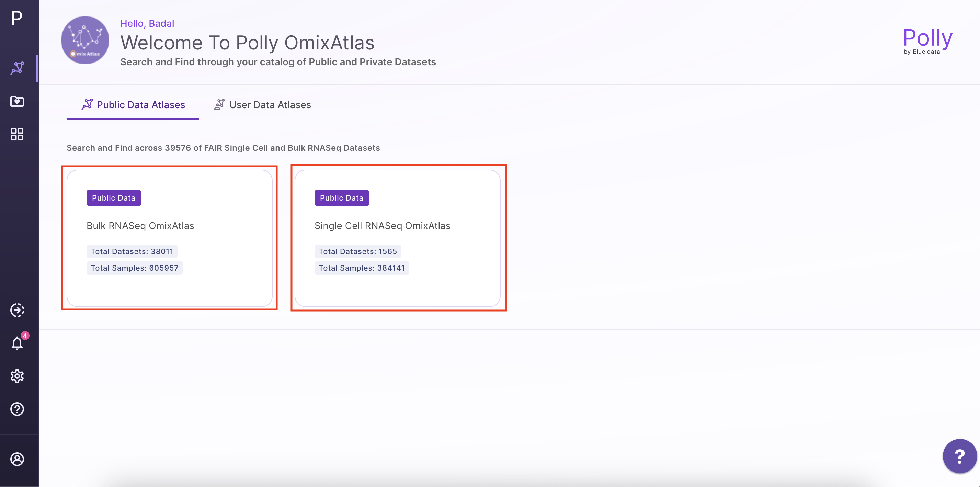Viewport: 980px width, 487px height.
Task: Click the Public Data badge on Bulk RNASeq card
Action: 113,197
